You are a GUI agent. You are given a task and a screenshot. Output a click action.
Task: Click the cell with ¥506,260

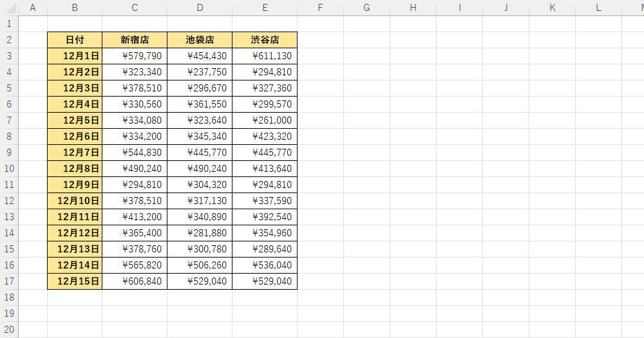[200, 265]
